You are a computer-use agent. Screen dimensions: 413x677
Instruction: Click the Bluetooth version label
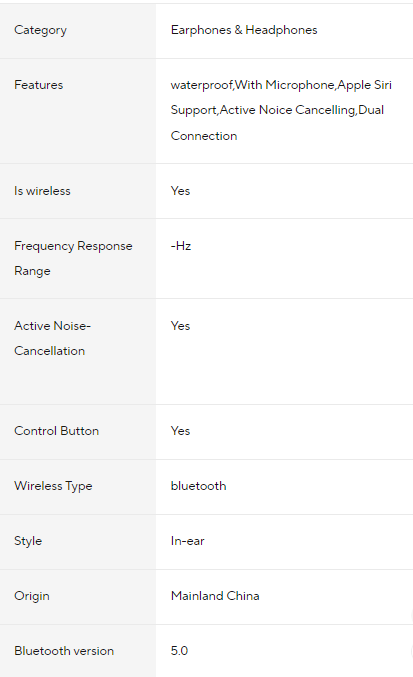[x=64, y=651]
